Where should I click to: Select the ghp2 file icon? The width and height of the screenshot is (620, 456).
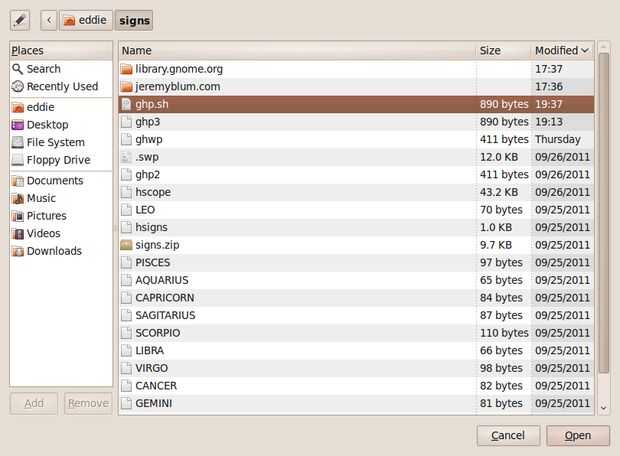tap(126, 174)
